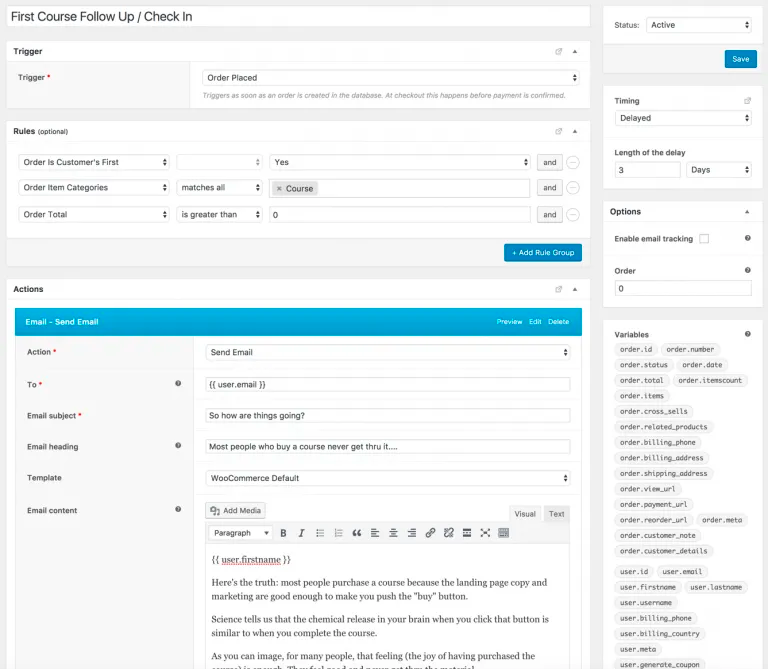Edit the Send Email action
Screen dimensions: 768x669
tap(535, 322)
